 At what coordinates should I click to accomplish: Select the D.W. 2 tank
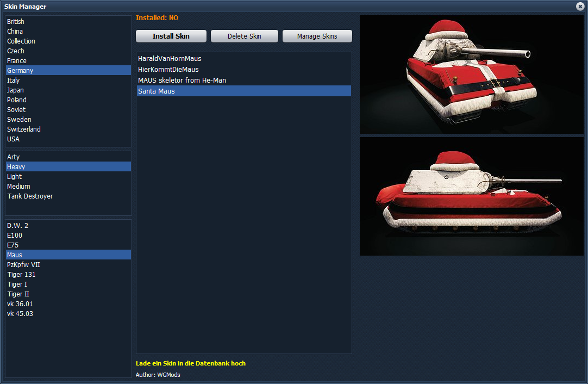pyautogui.click(x=68, y=225)
